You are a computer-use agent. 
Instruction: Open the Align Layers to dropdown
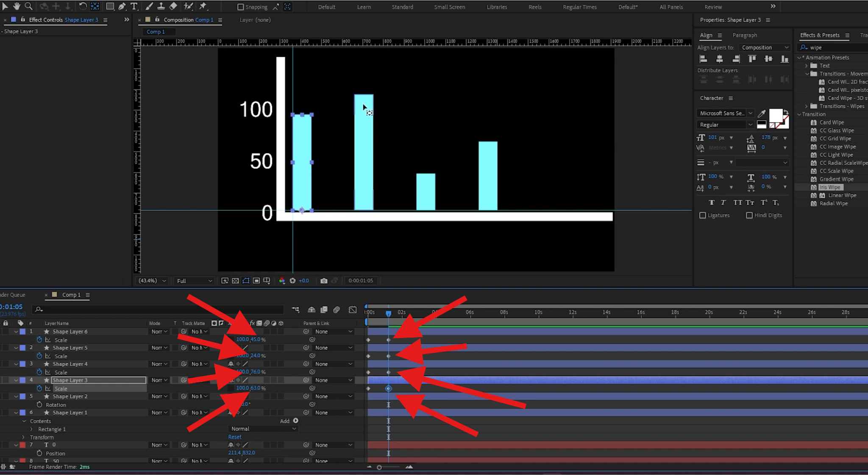(765, 47)
